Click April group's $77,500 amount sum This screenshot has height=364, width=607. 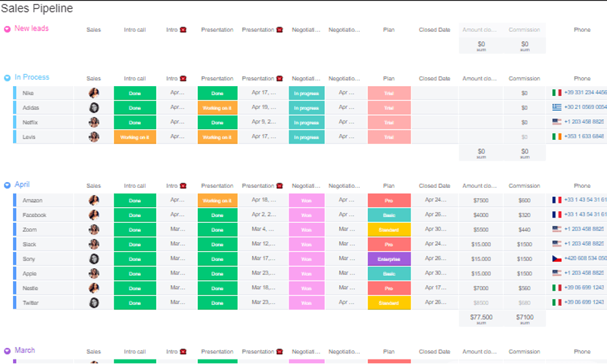tap(481, 318)
